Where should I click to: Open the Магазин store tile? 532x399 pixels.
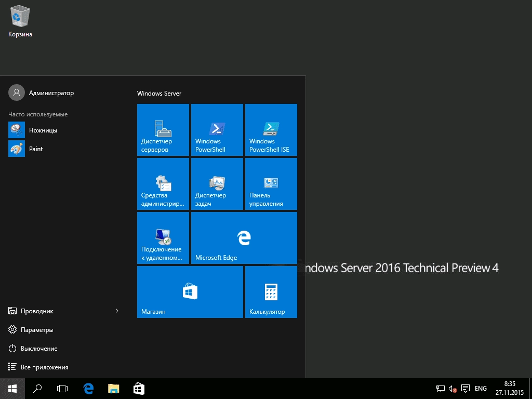[x=190, y=292]
